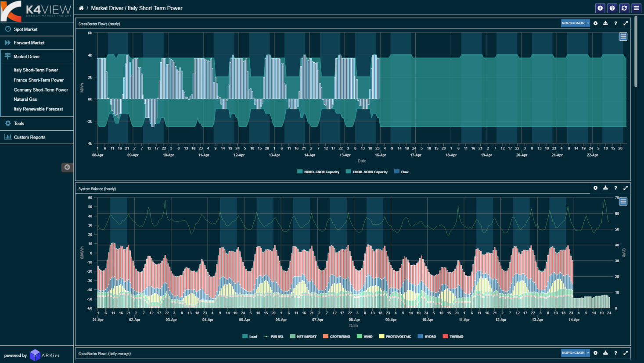Toggle THERMO series in legend
Image resolution: width=644 pixels, height=363 pixels.
tap(453, 337)
